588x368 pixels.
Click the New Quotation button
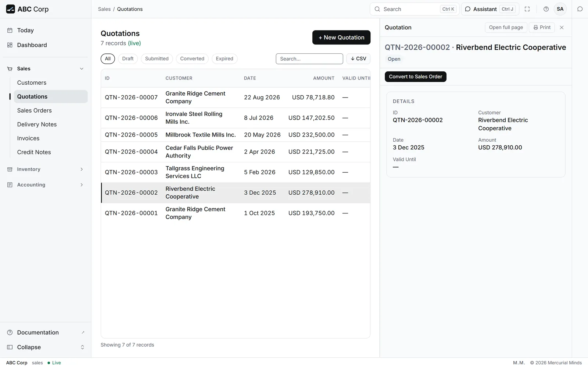[x=341, y=38]
